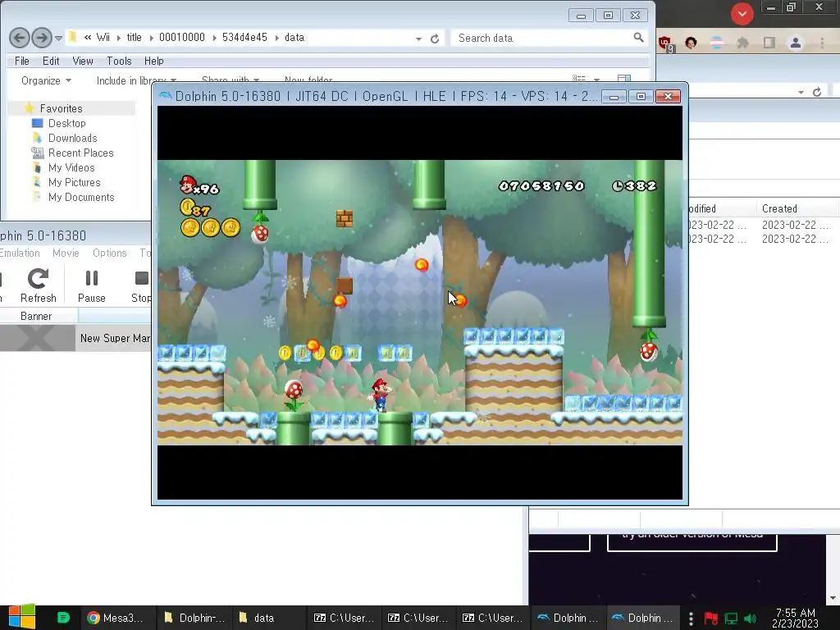Open the View menu in Explorer
Screen dimensions: 840x630
pyautogui.click(x=83, y=61)
